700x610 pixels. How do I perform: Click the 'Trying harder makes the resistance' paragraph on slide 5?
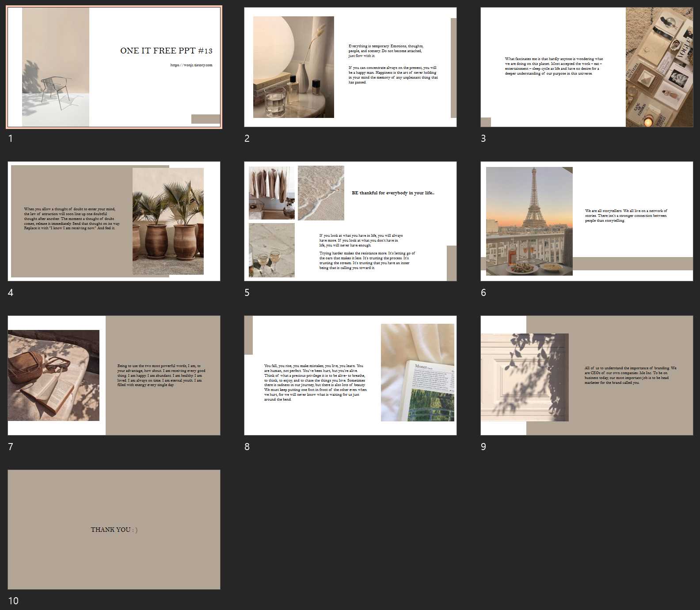(x=367, y=261)
